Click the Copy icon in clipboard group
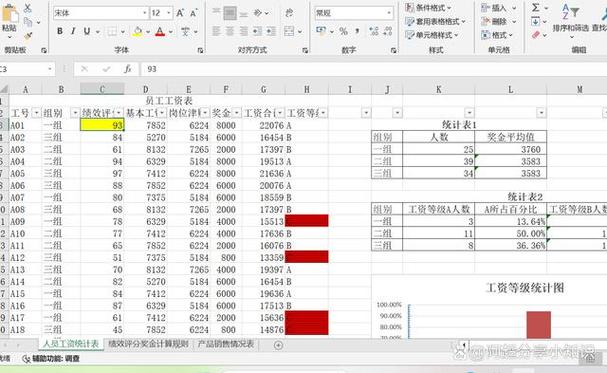Image resolution: width=607 pixels, height=373 pixels. pos(28,22)
